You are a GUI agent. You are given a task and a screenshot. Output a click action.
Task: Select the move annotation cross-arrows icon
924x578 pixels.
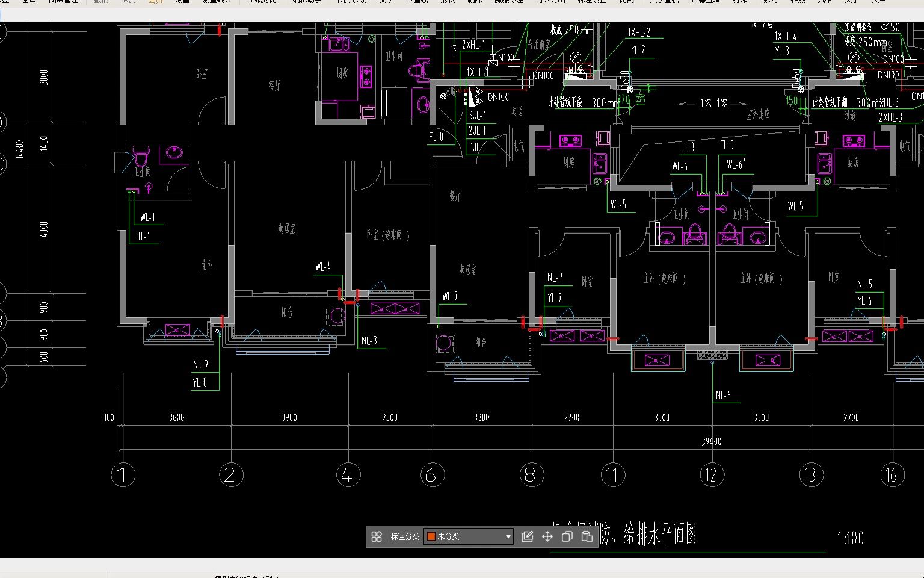[x=547, y=536]
